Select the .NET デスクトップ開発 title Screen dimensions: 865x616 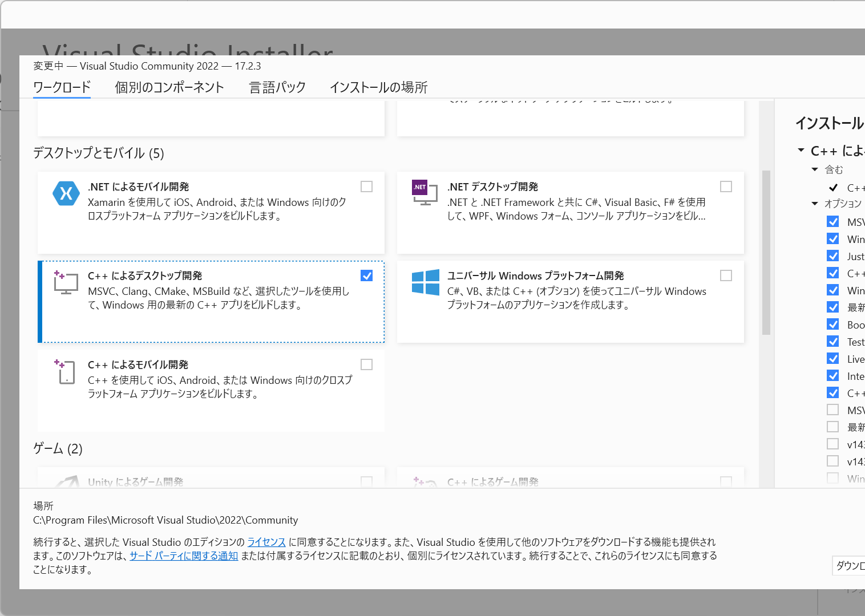point(493,187)
